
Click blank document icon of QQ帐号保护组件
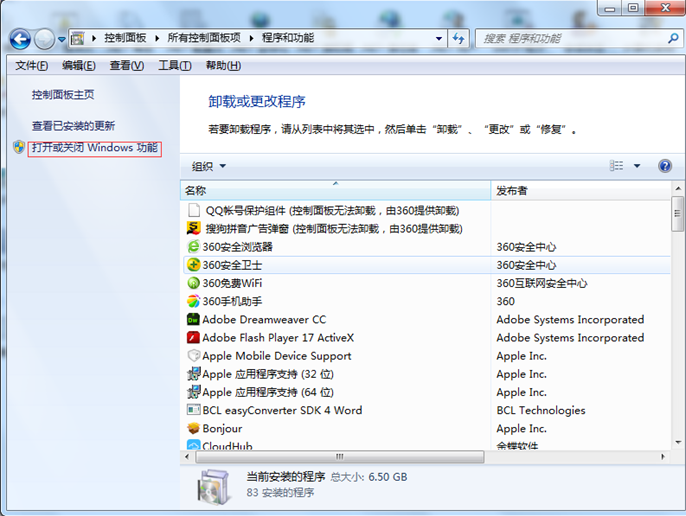coord(194,211)
